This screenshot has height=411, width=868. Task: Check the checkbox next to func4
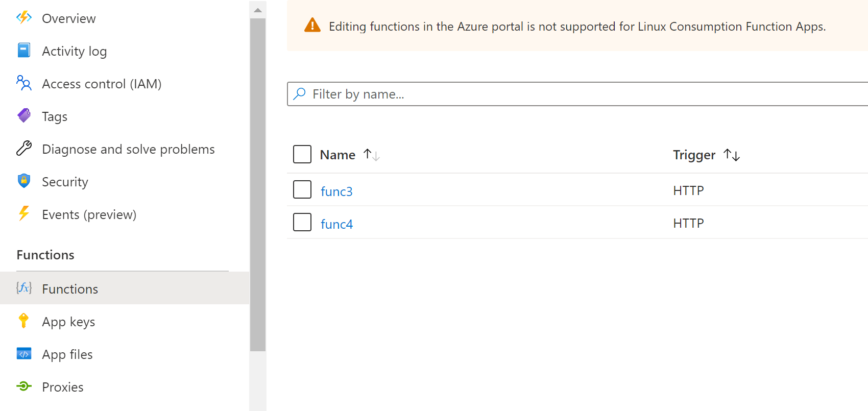(302, 222)
